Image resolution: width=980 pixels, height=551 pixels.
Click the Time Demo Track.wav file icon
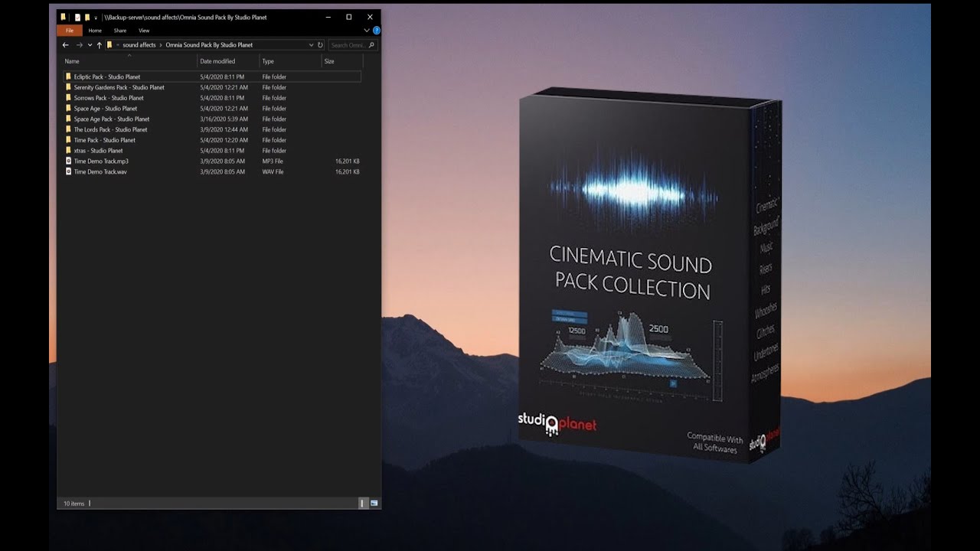68,171
